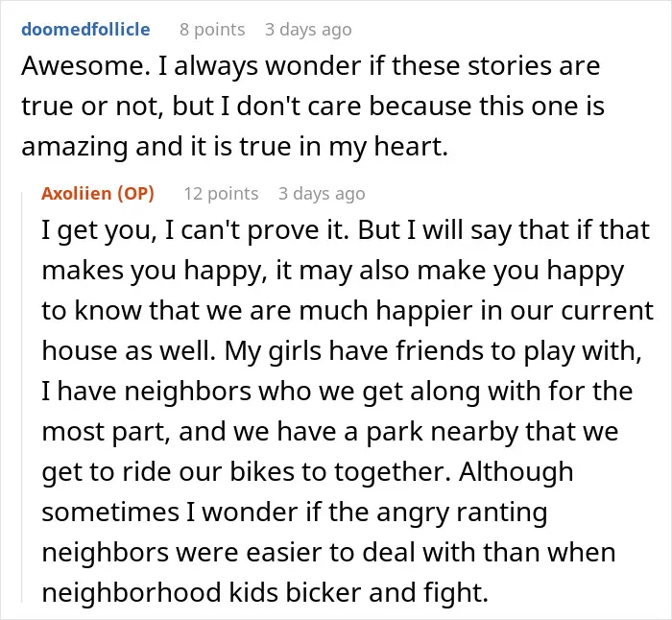Click 'happier in our current' text line
This screenshot has width=672, height=620.
[x=348, y=311]
